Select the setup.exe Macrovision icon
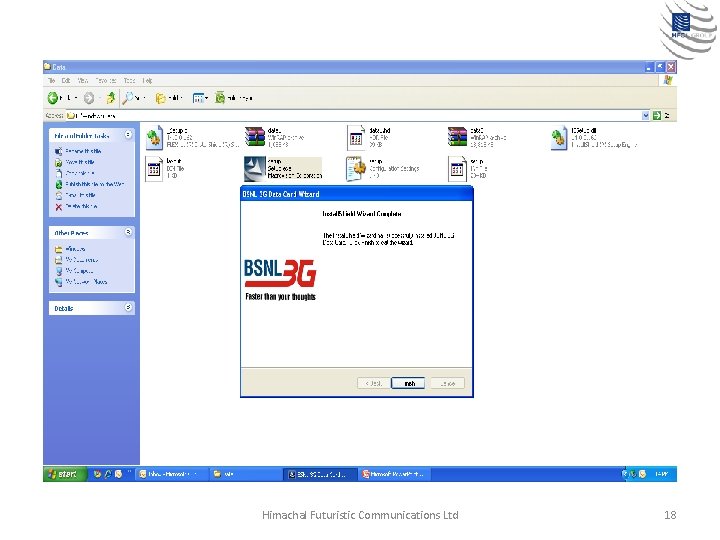 coord(255,169)
